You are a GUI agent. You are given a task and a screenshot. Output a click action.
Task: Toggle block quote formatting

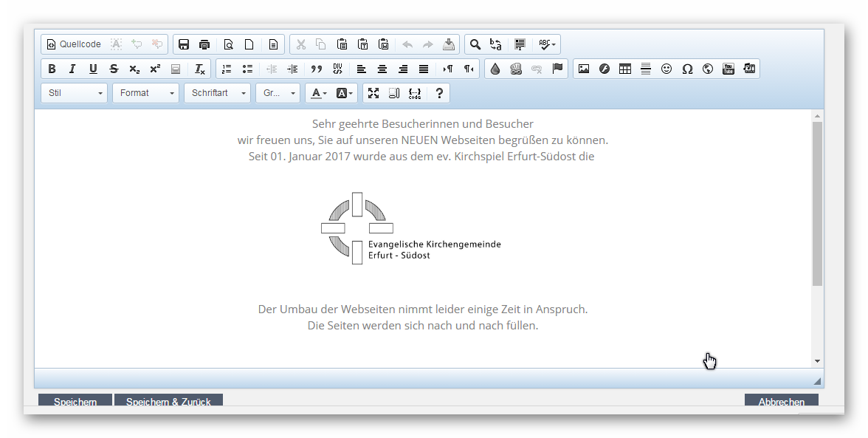316,69
